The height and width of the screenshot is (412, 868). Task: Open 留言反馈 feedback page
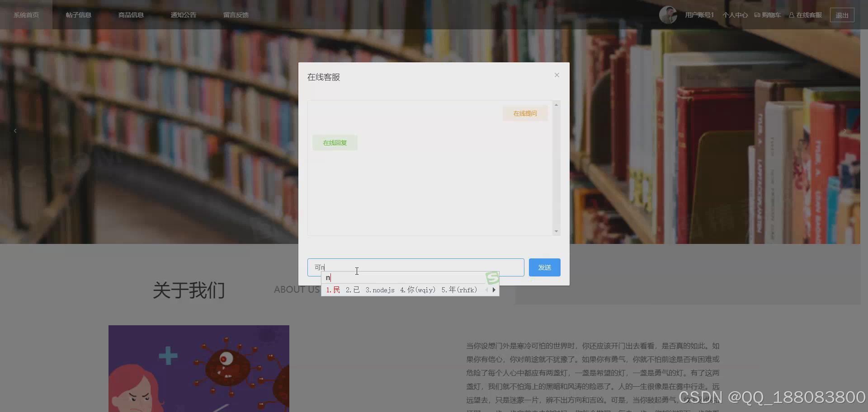[x=236, y=14]
